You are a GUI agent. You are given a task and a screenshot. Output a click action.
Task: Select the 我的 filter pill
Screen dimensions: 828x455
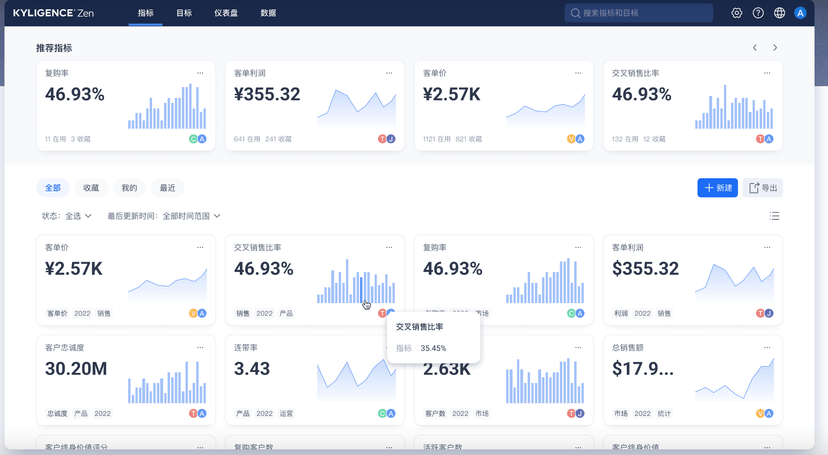[x=129, y=188]
